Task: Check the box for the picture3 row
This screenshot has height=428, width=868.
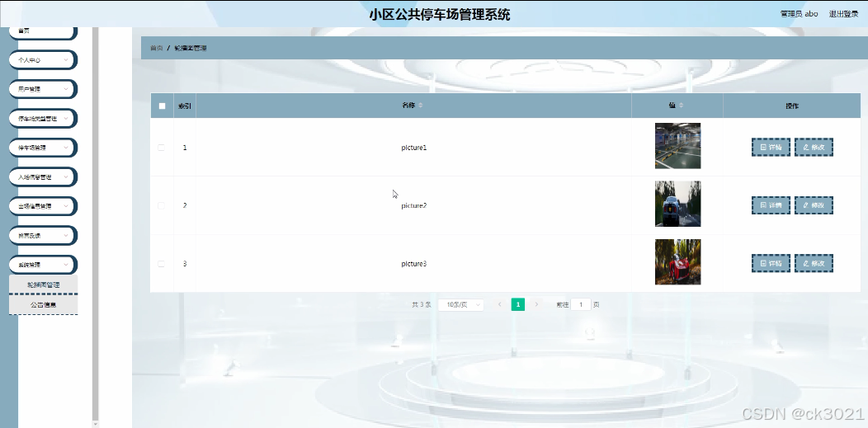Action: (x=161, y=264)
